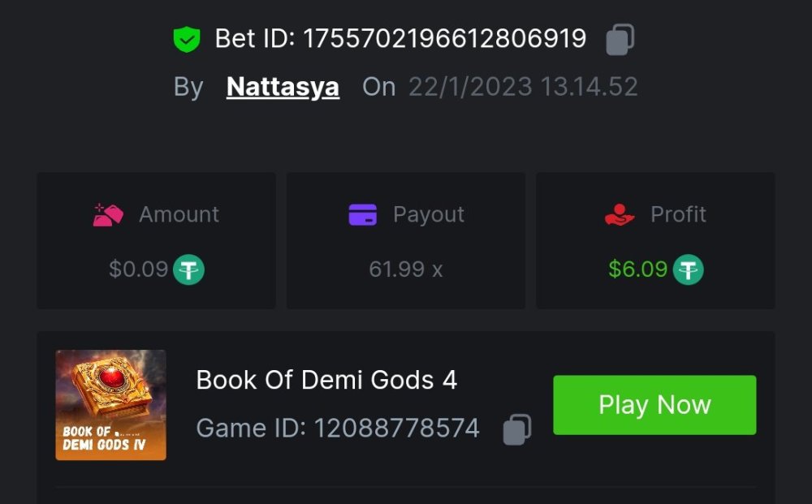The image size is (812, 504).
Task: Click the Game ID 12088778574 text
Action: [x=338, y=428]
